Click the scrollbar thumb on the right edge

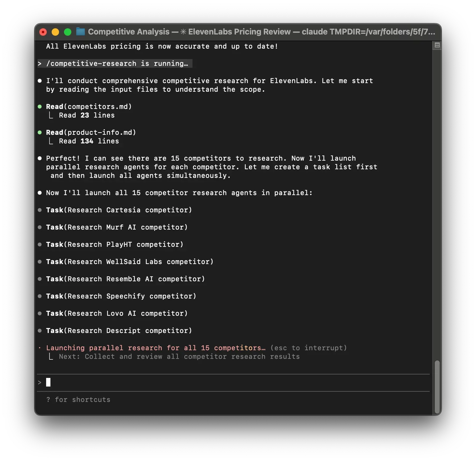[438, 386]
